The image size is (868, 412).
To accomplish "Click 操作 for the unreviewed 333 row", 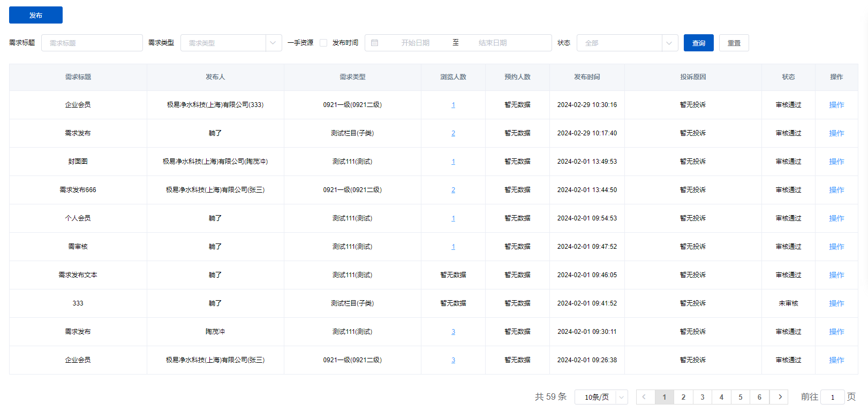I will 836,303.
